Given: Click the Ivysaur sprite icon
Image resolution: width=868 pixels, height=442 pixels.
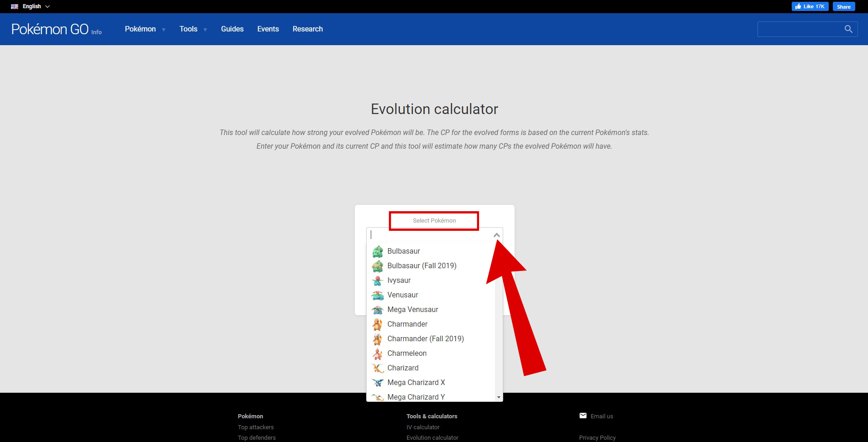Looking at the screenshot, I should pyautogui.click(x=378, y=281).
